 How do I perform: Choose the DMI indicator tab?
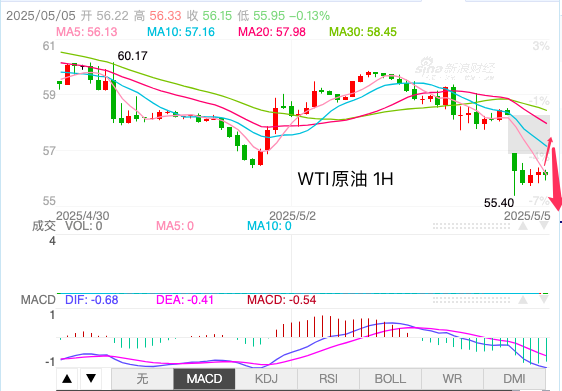pos(514,379)
